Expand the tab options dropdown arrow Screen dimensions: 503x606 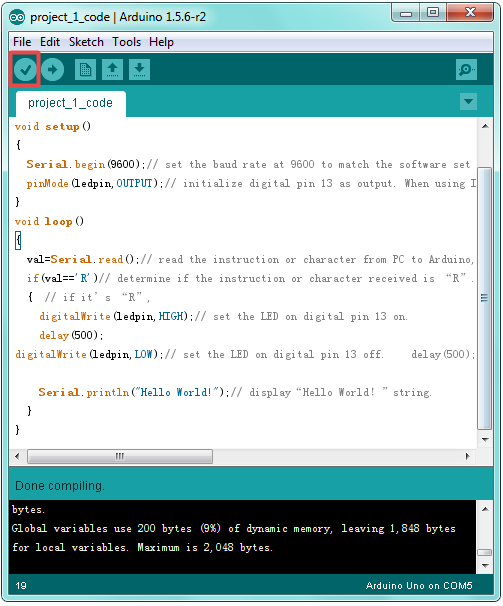click(468, 102)
